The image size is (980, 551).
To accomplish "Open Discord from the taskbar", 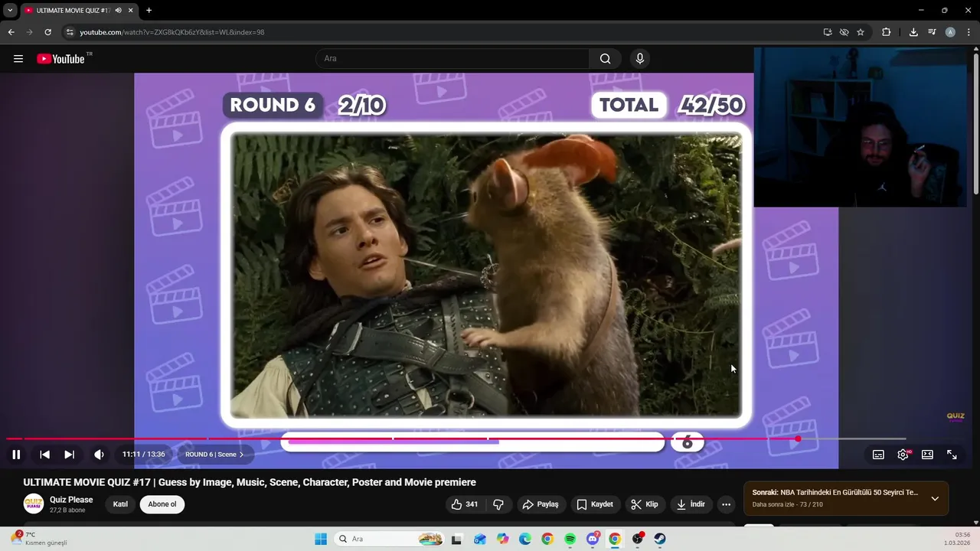I will 593,539.
